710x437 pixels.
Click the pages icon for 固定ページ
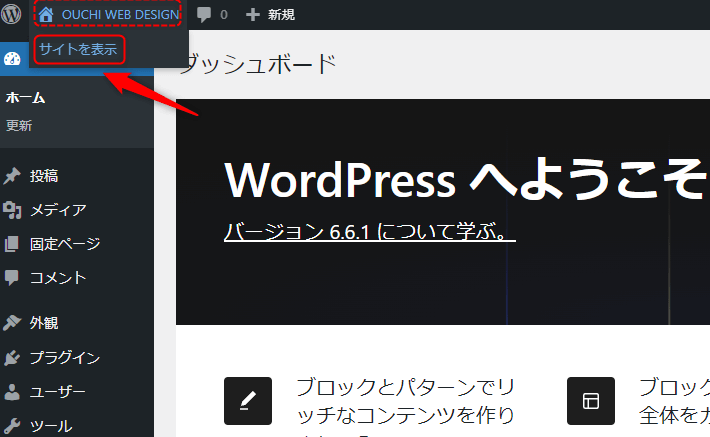(12, 244)
